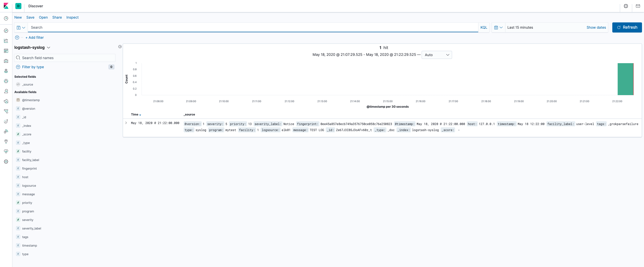Click Inspect in the Discover menu
The height and width of the screenshot is (267, 644).
(72, 17)
